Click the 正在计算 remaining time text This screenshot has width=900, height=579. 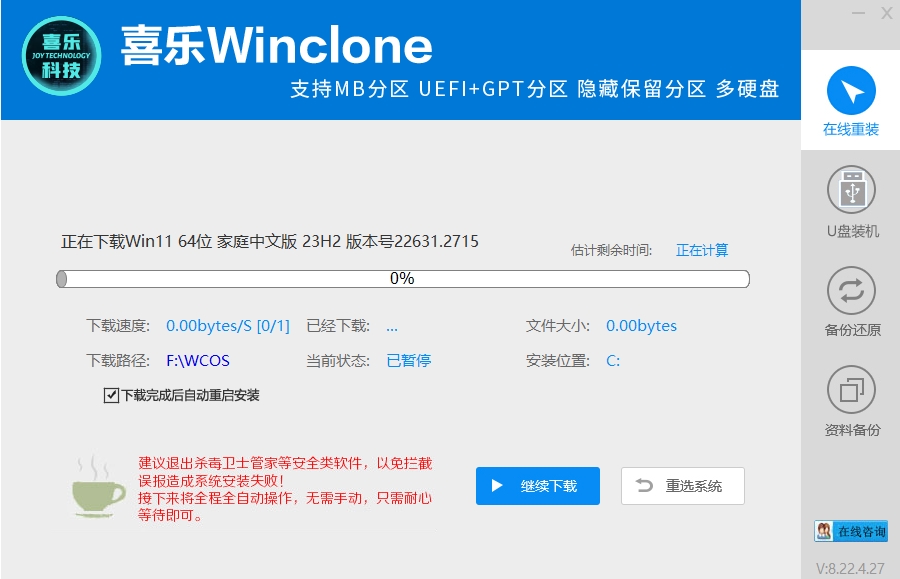tap(702, 250)
